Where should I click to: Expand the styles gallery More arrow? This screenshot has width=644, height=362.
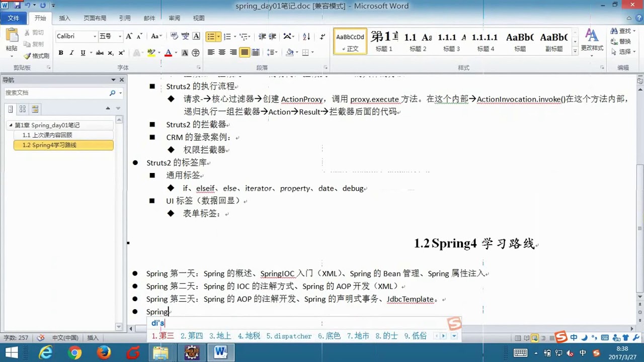pyautogui.click(x=575, y=51)
